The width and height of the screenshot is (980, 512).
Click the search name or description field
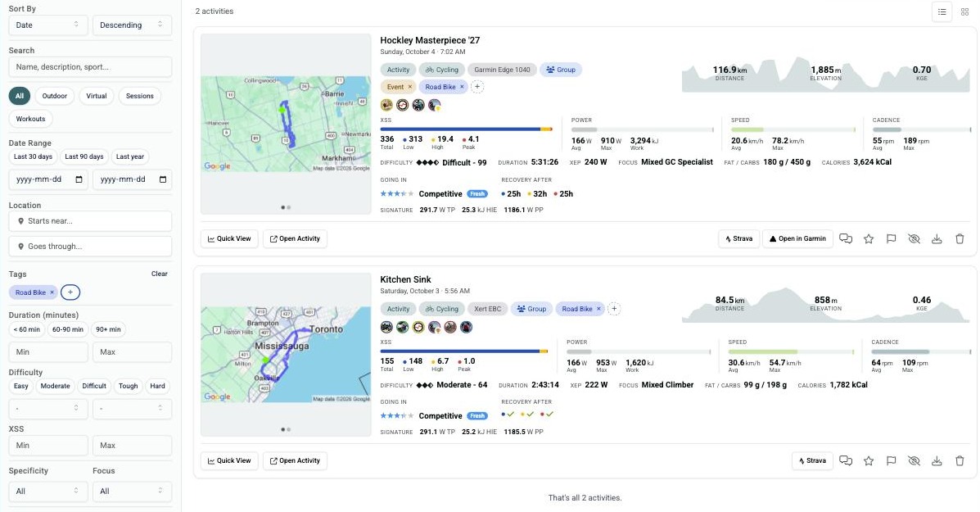[x=90, y=67]
